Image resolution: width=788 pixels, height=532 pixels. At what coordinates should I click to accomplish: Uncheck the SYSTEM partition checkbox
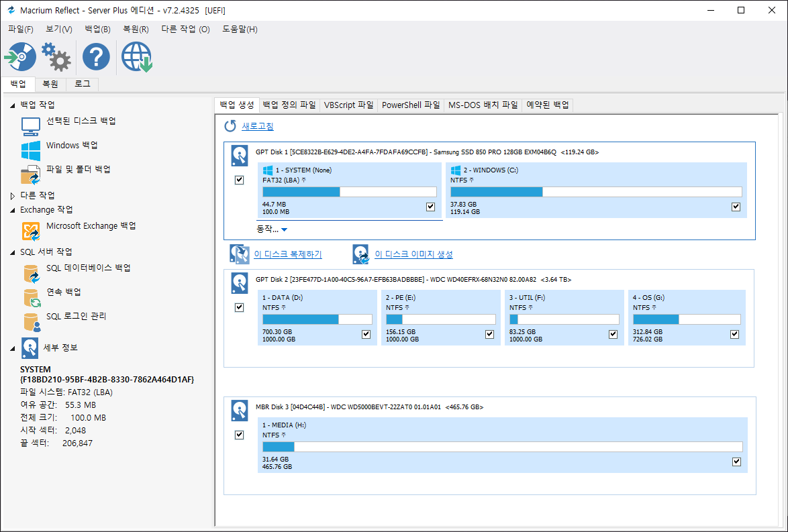pos(430,207)
